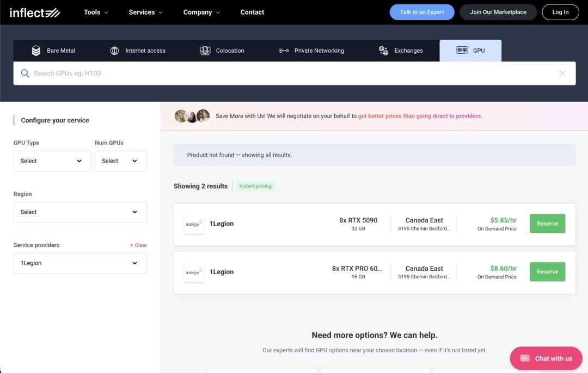The width and height of the screenshot is (588, 373).
Task: Expand Service providers dropdown showing 1Legion
Action: pos(80,263)
